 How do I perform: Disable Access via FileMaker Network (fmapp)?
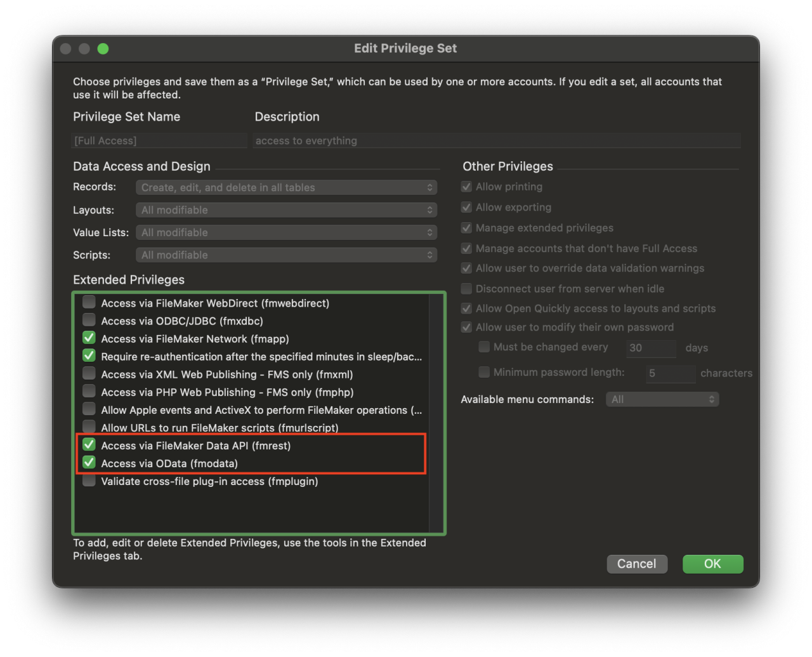click(x=88, y=338)
